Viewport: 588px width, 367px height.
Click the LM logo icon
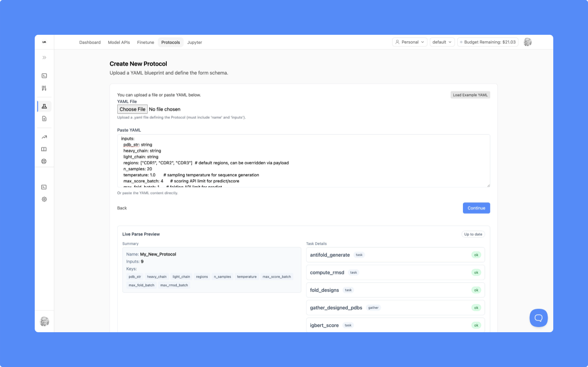44,42
